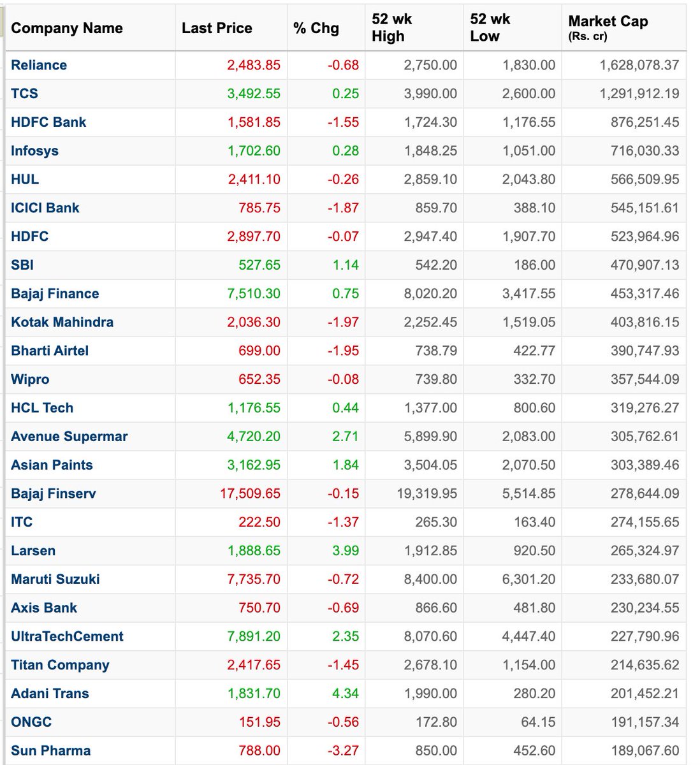Select Bharti Airtel 52 week high 738.79
This screenshot has width=700, height=765.
[436, 351]
